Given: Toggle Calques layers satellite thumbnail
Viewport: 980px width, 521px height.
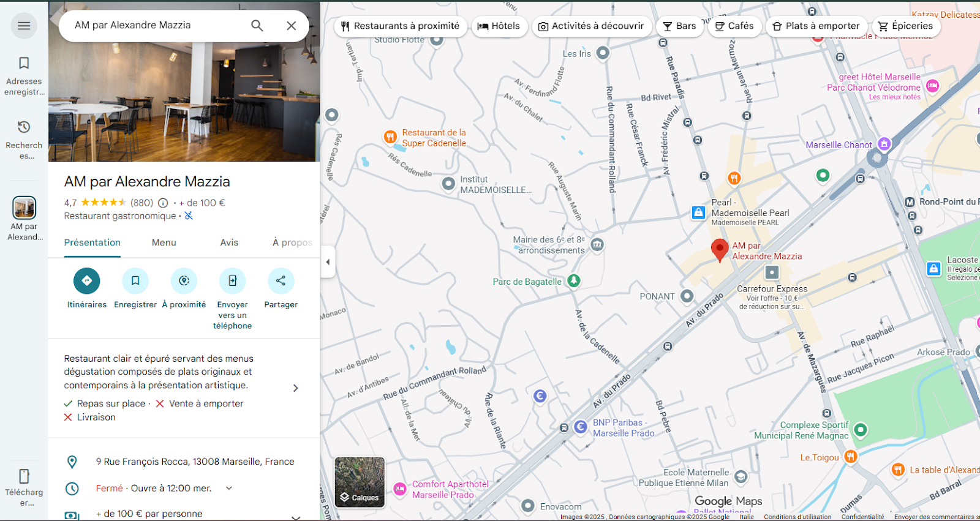Looking at the screenshot, I should click(360, 482).
